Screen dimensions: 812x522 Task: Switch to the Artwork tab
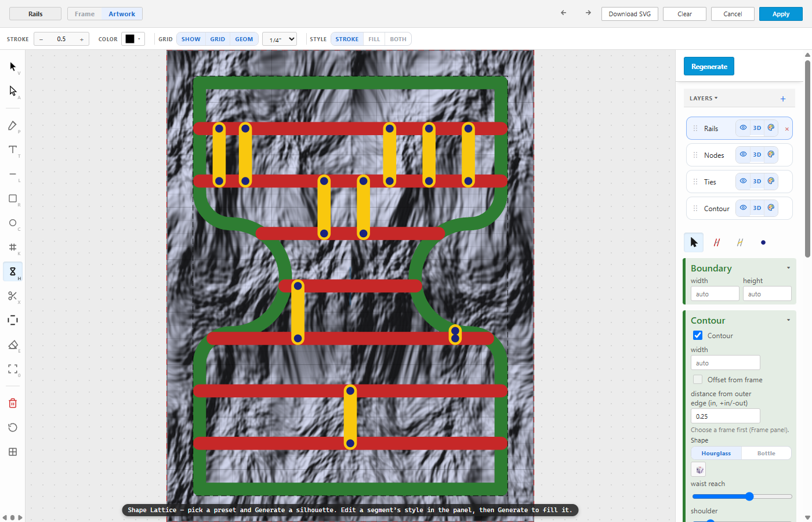[122, 14]
